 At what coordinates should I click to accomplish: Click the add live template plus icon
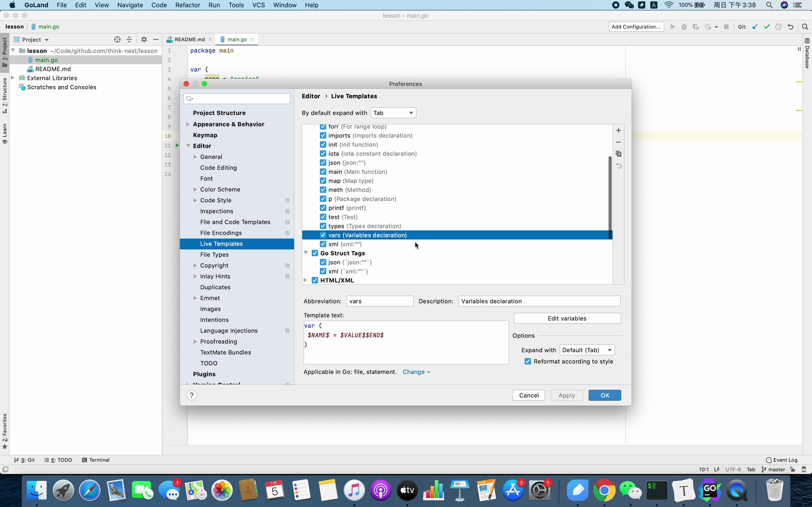pyautogui.click(x=618, y=130)
